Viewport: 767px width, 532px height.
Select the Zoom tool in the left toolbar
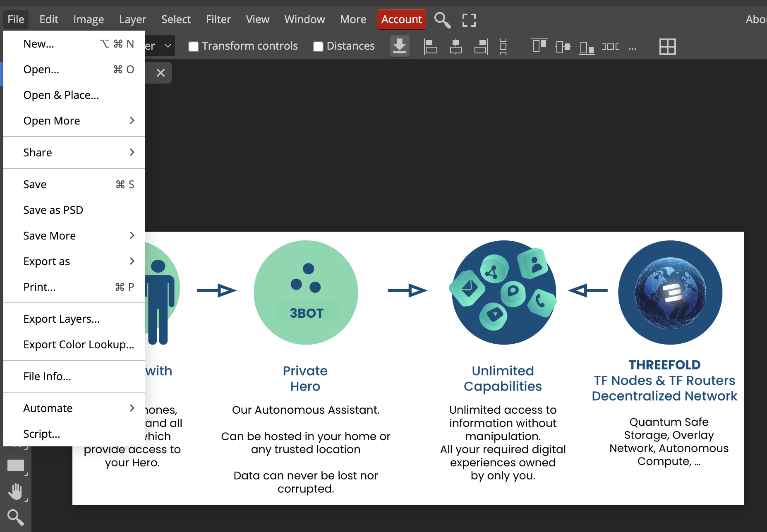point(16,517)
